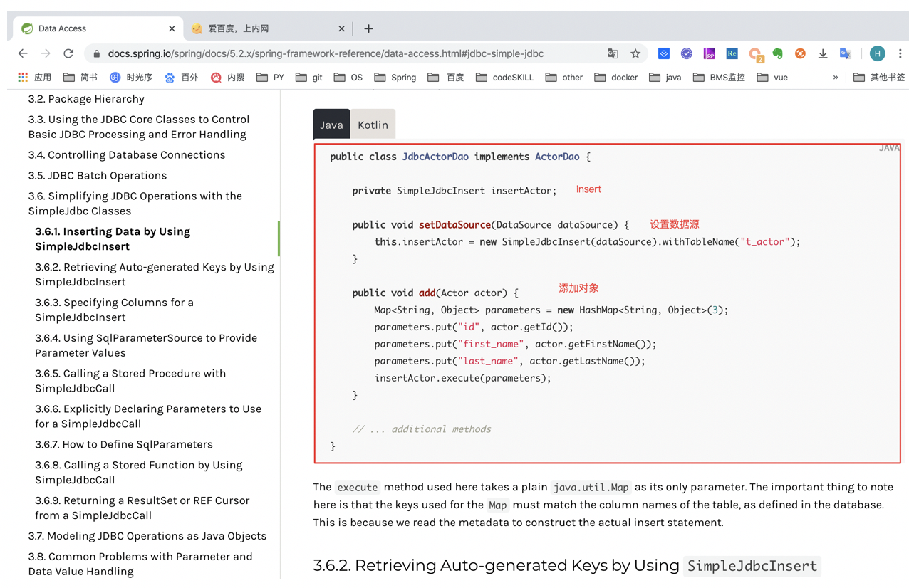
Task: Open the purple checkmark circle extension
Action: pyautogui.click(x=686, y=53)
